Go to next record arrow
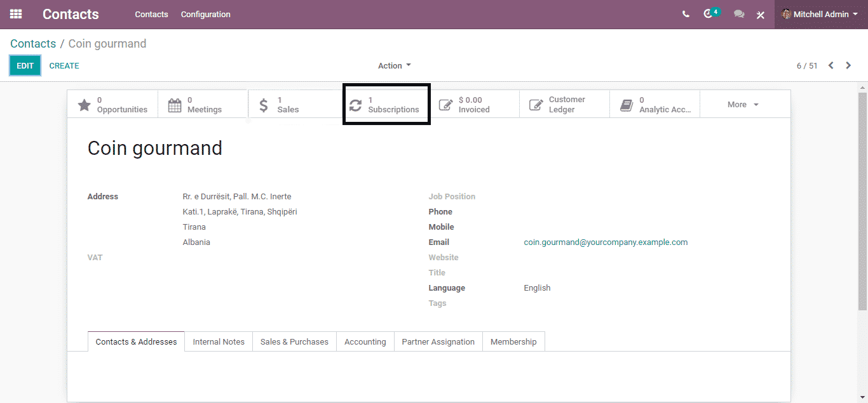 (848, 65)
